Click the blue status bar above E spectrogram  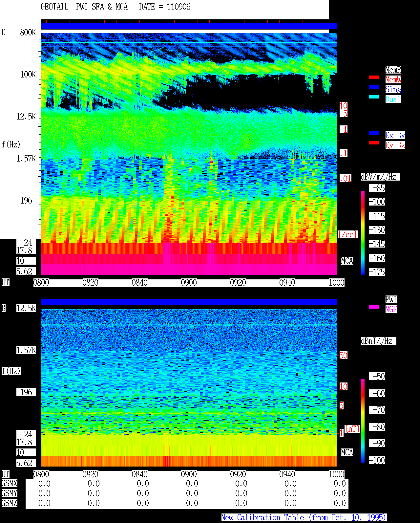[x=189, y=26]
